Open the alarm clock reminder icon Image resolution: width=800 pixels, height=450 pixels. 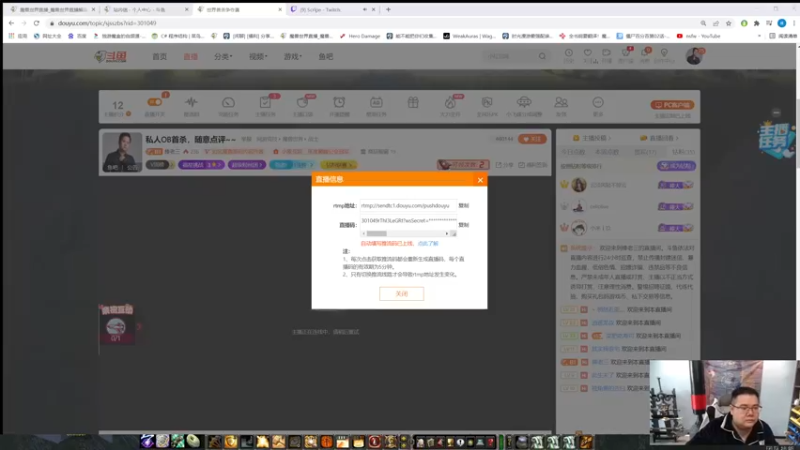(x=339, y=103)
